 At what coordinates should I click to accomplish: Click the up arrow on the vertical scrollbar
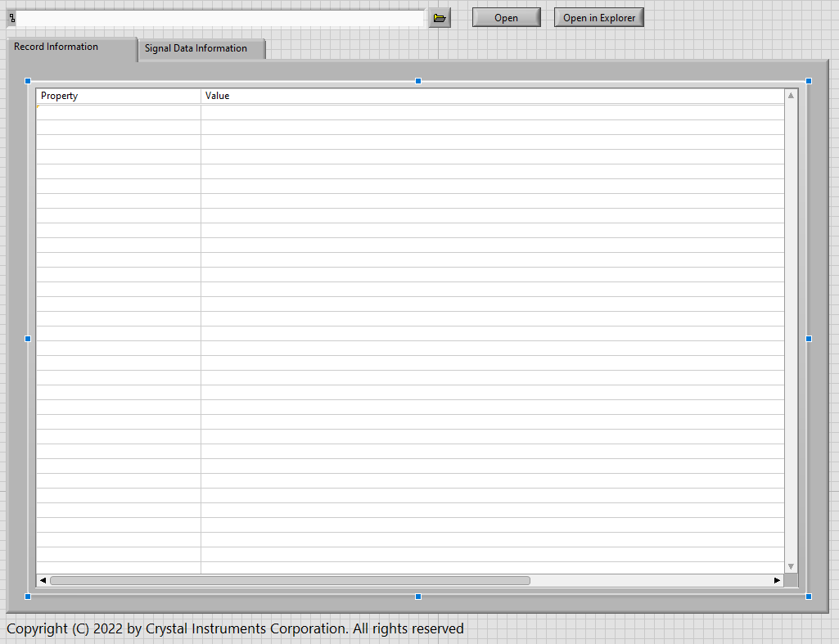[791, 94]
